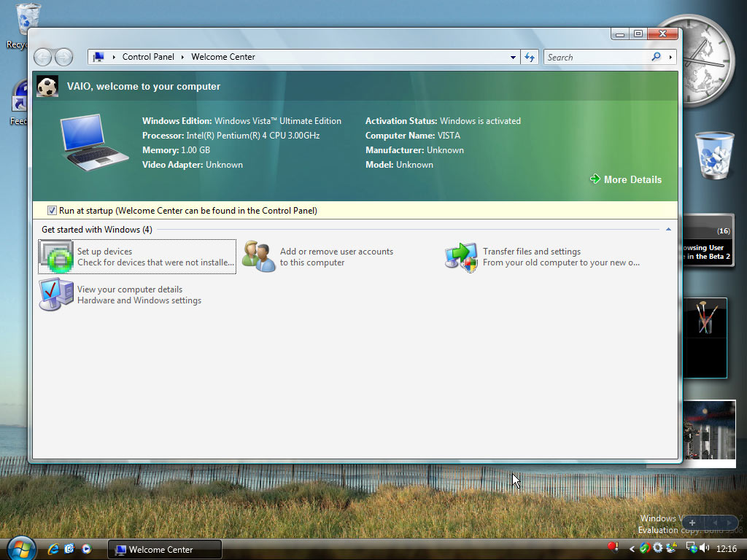Screen dimensions: 747x560
Task: Close the Welcome Center window
Action: pyautogui.click(x=662, y=34)
